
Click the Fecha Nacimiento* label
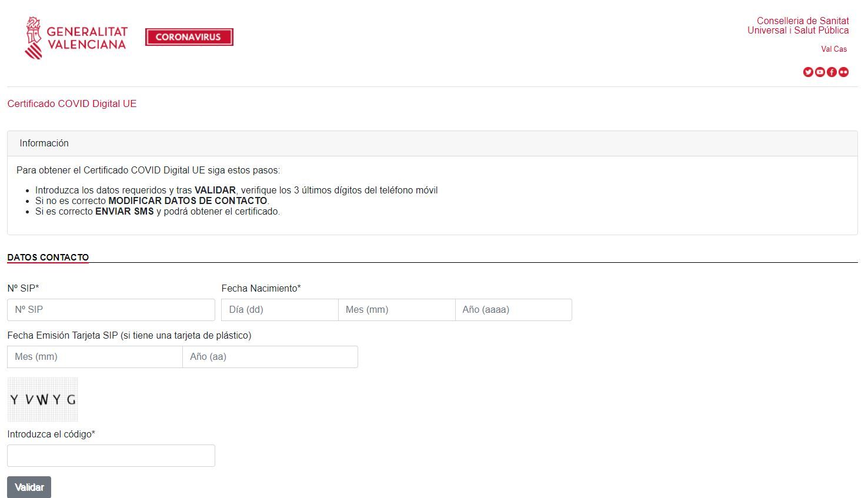[261, 288]
